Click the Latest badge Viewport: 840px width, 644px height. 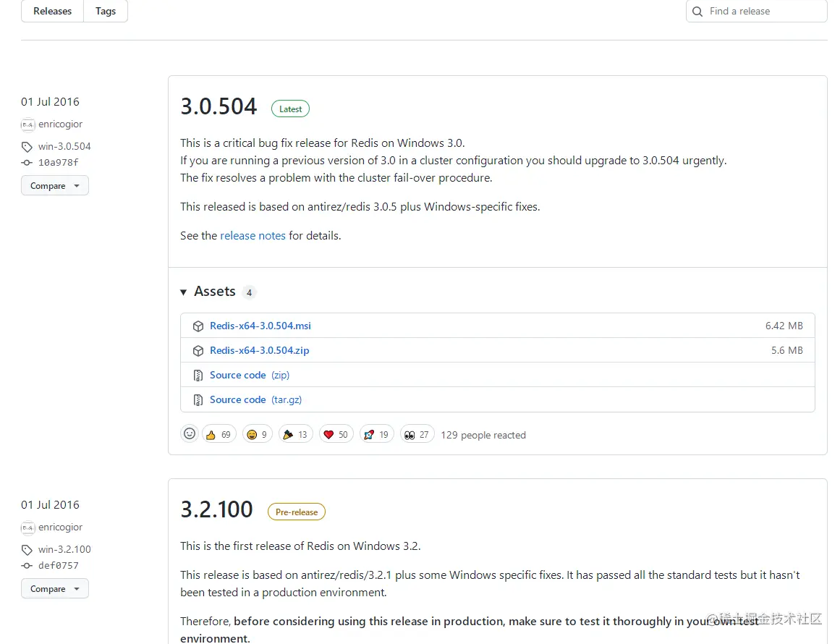[290, 109]
